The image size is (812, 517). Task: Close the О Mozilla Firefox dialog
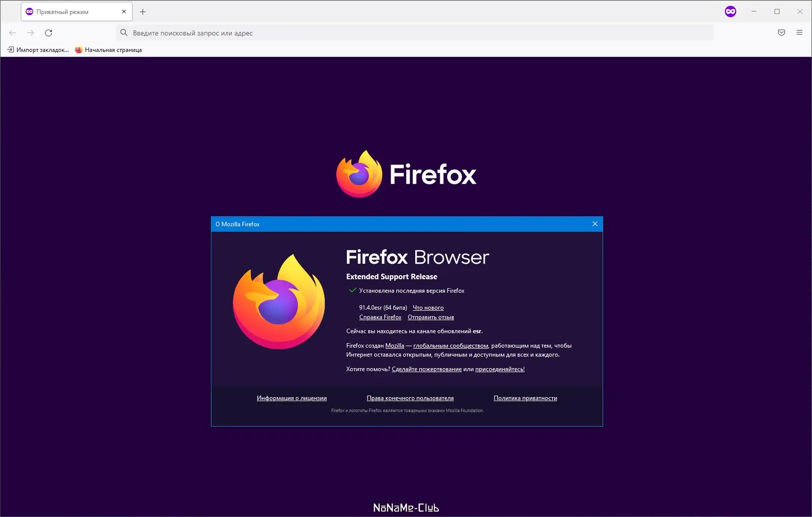595,224
